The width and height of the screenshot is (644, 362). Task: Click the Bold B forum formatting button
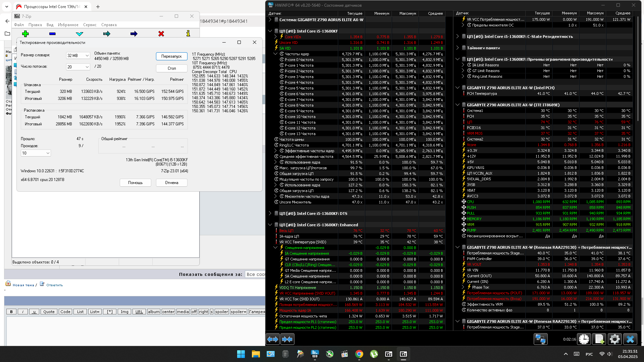coord(11,312)
